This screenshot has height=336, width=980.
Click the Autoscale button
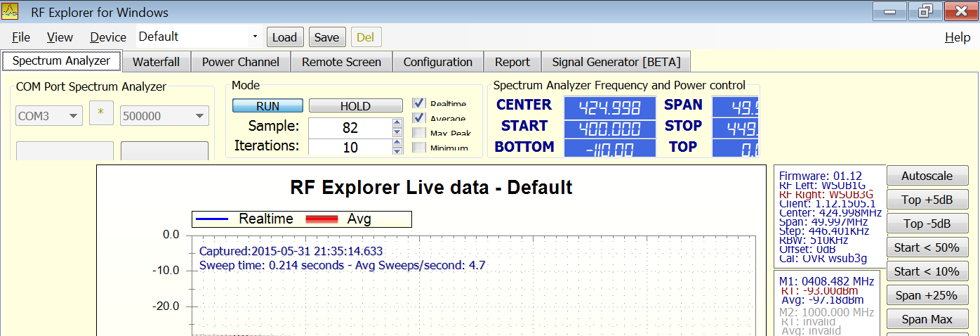tap(927, 176)
